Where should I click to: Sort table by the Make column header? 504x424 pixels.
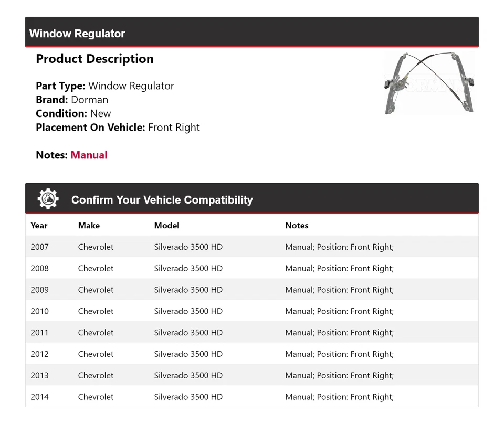click(x=89, y=226)
